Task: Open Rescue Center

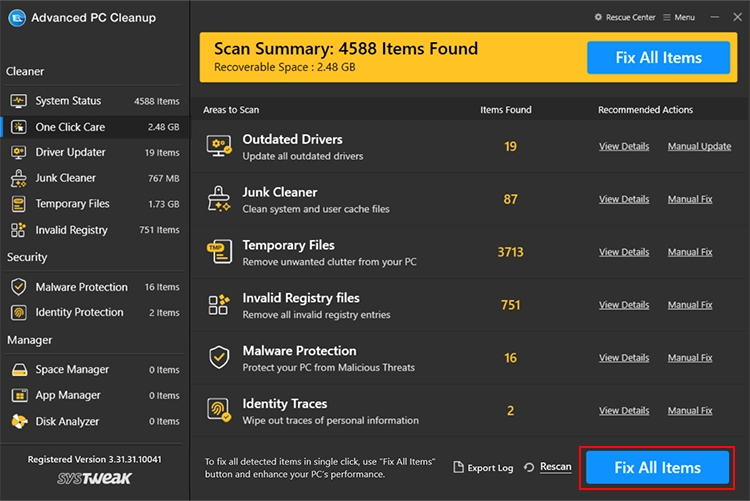Action: click(x=625, y=17)
